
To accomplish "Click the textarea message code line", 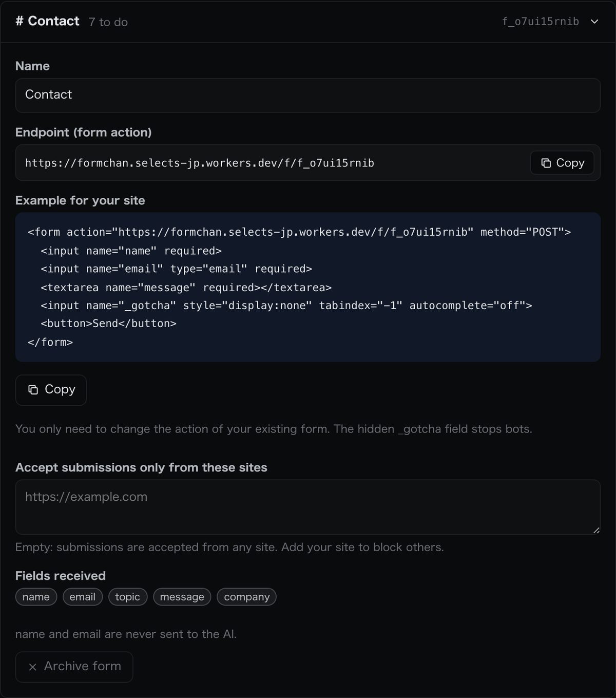I will 186,287.
